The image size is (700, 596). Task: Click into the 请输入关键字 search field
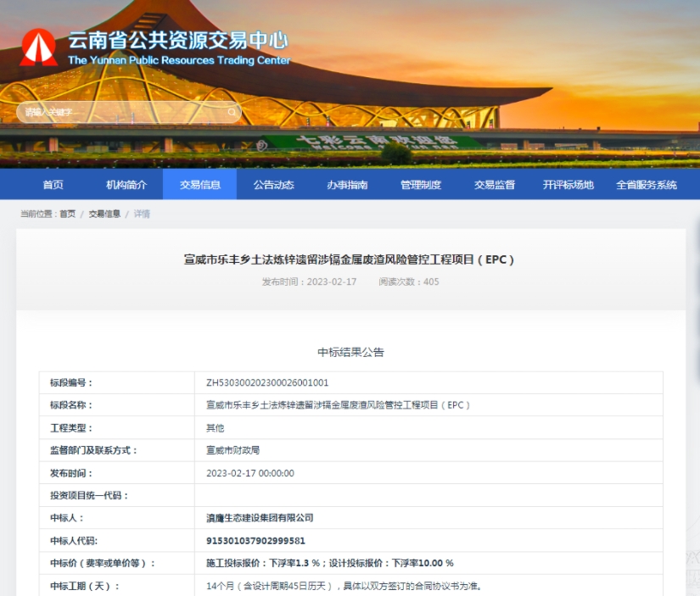pyautogui.click(x=119, y=111)
